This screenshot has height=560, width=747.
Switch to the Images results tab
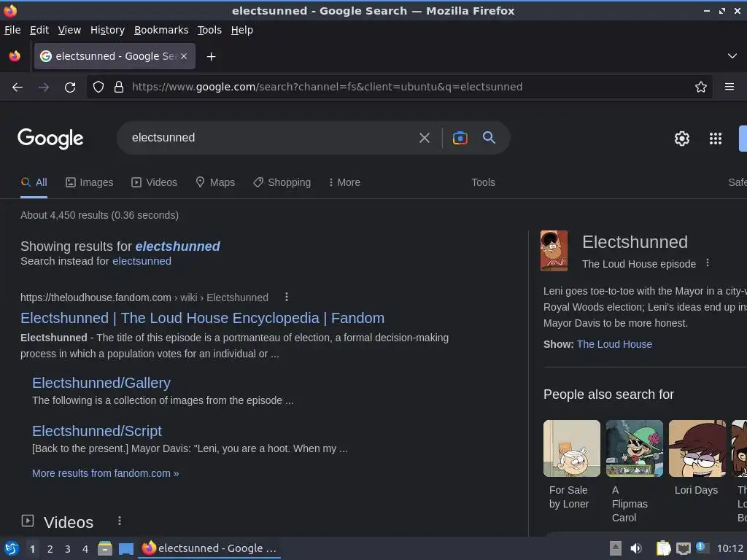tap(90, 182)
